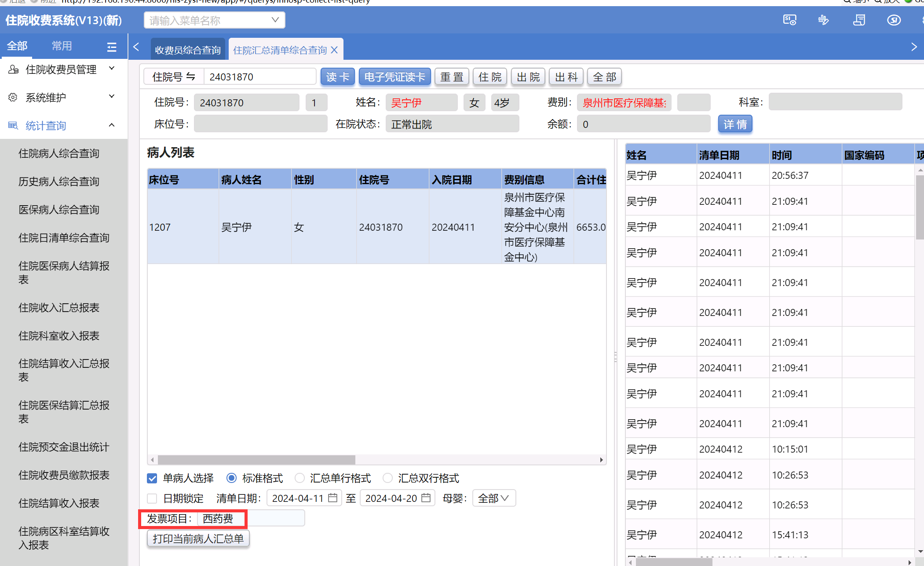
Task: Open calendar icon for start date 2024-04-11
Action: [x=333, y=498]
